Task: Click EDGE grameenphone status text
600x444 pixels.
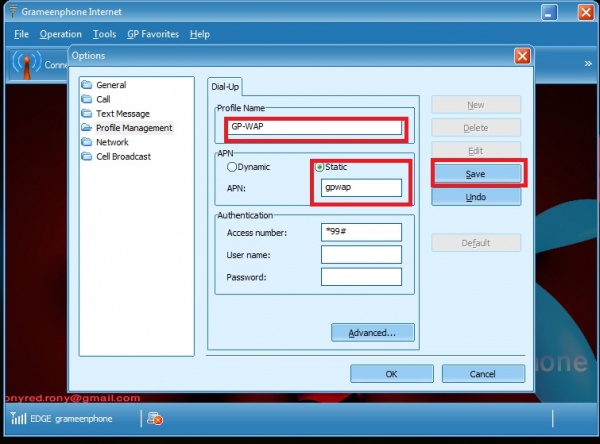Action: pos(71,419)
